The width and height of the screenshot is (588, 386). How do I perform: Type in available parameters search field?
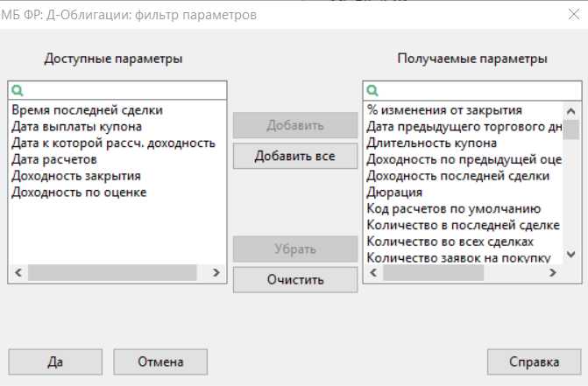(124, 90)
